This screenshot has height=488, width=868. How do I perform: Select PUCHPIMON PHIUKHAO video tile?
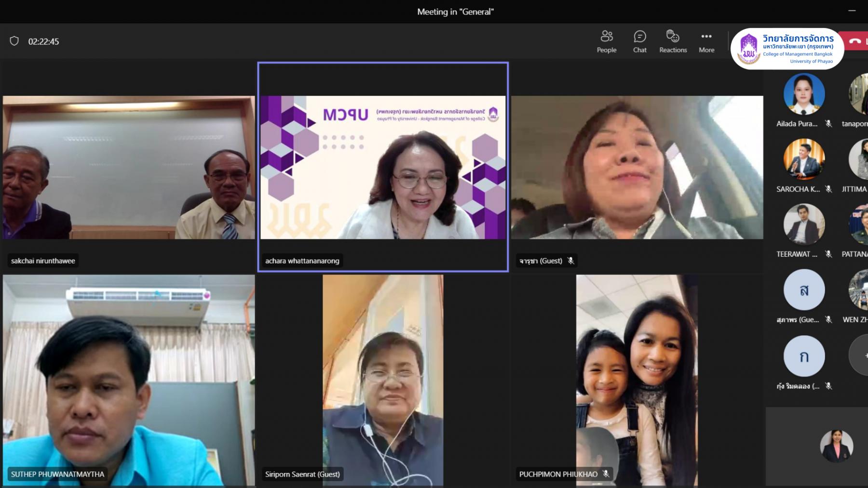(x=637, y=380)
